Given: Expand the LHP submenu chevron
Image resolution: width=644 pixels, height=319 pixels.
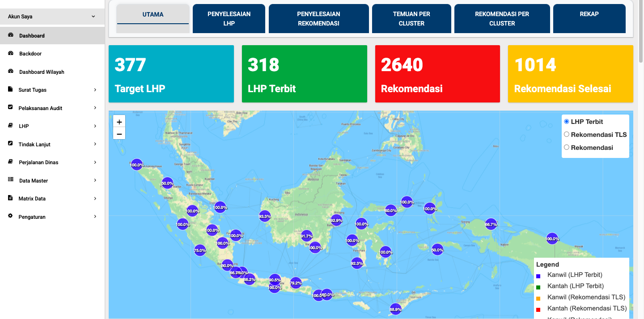Looking at the screenshot, I should (x=95, y=126).
